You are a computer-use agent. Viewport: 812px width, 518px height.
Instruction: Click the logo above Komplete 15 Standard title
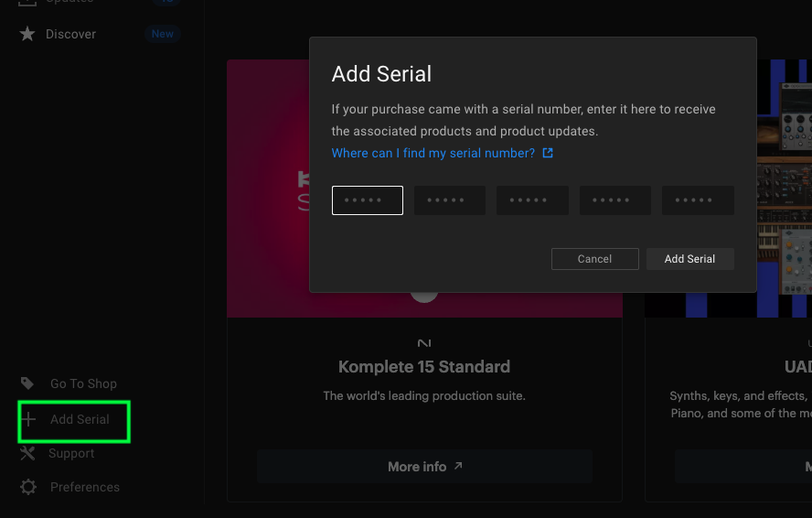tap(424, 343)
